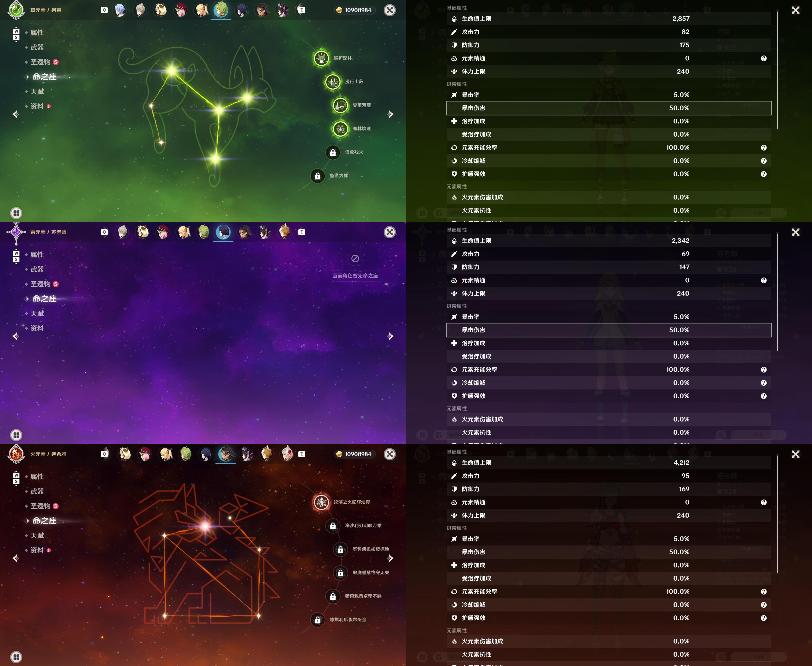Image resolution: width=812 pixels, height=666 pixels.
Task: Select the highlighted green-haired avatar on 柯莱's screen
Action: 221,10
